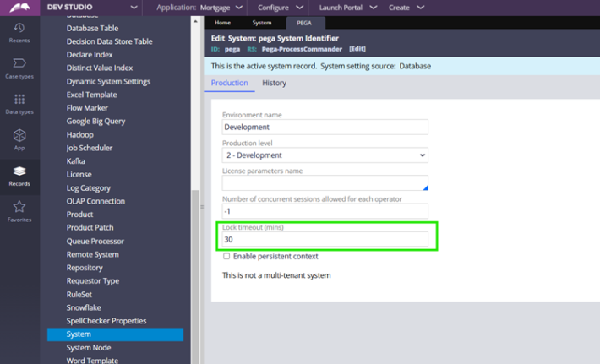The image size is (600, 364).
Task: Click the [Edit] link
Action: [357, 50]
